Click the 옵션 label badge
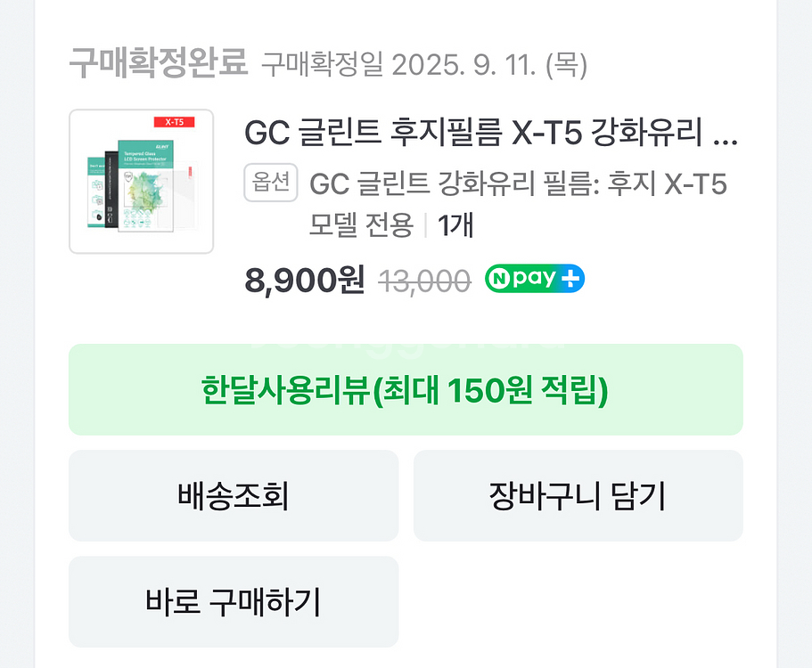The height and width of the screenshot is (668, 812). click(271, 183)
